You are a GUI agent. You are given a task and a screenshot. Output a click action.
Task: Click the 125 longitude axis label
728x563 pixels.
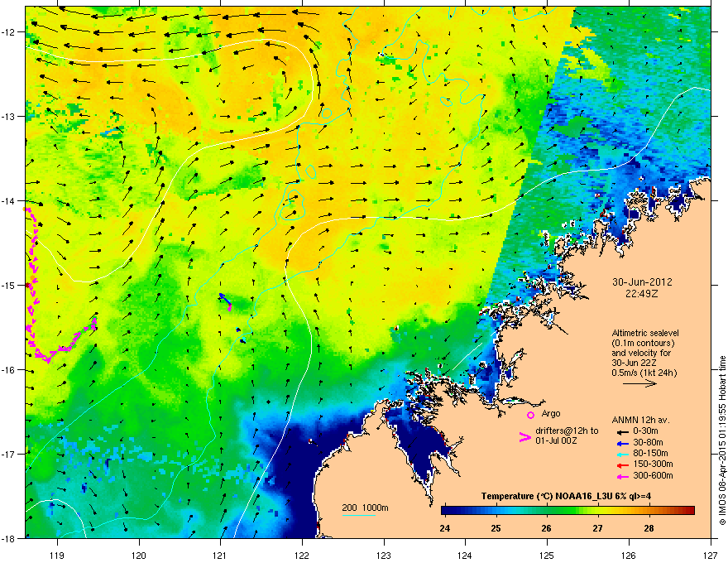pyautogui.click(x=547, y=555)
